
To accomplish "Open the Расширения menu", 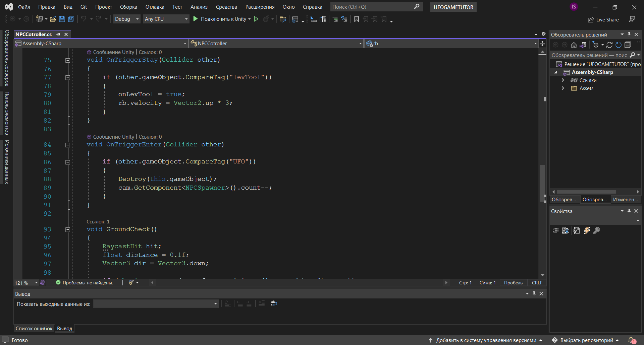I will (x=260, y=7).
